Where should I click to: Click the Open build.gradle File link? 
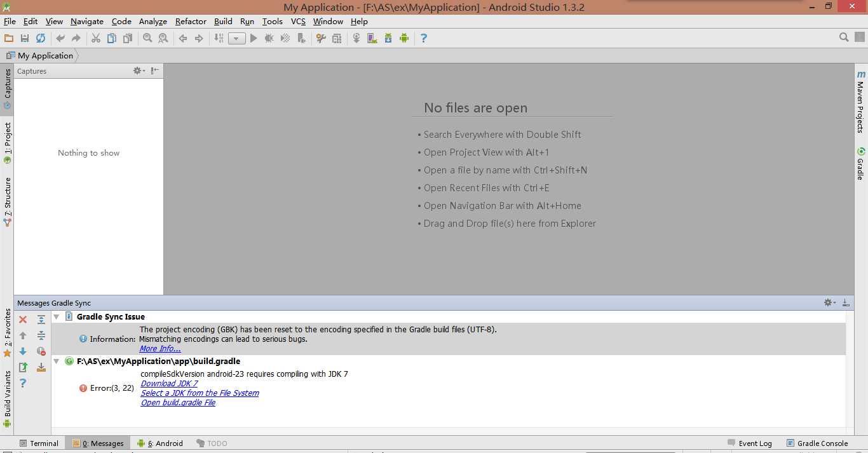pyautogui.click(x=178, y=402)
